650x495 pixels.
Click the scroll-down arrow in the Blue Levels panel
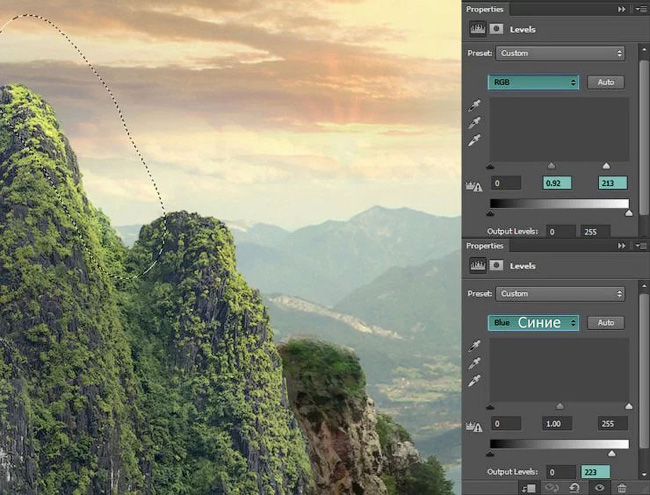[643, 474]
